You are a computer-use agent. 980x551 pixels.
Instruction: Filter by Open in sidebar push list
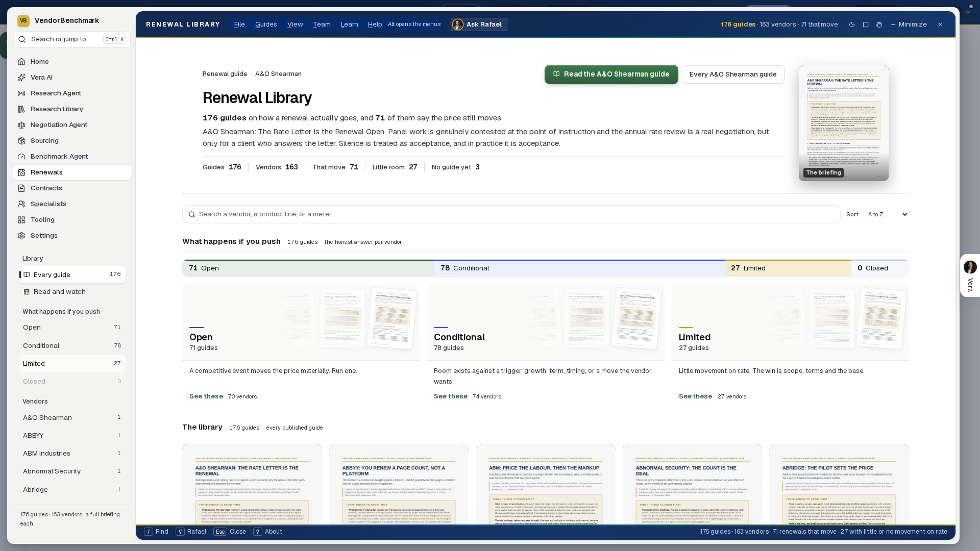pos(72,328)
